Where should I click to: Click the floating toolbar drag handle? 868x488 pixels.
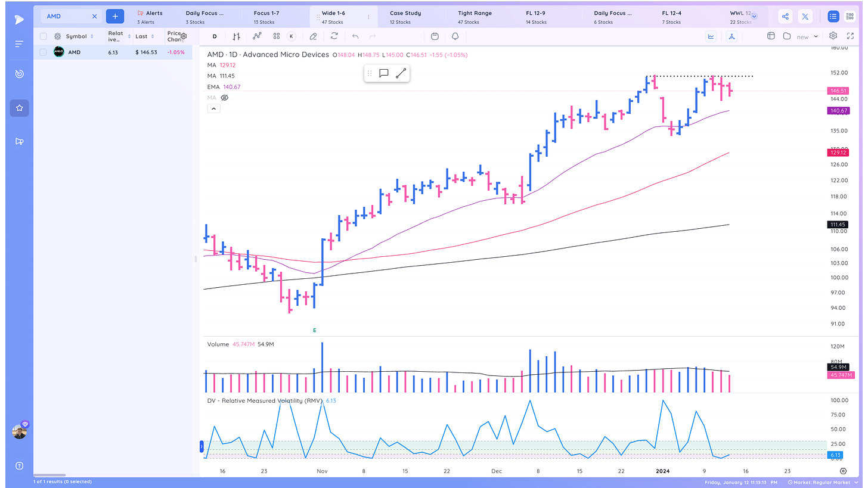click(x=370, y=73)
